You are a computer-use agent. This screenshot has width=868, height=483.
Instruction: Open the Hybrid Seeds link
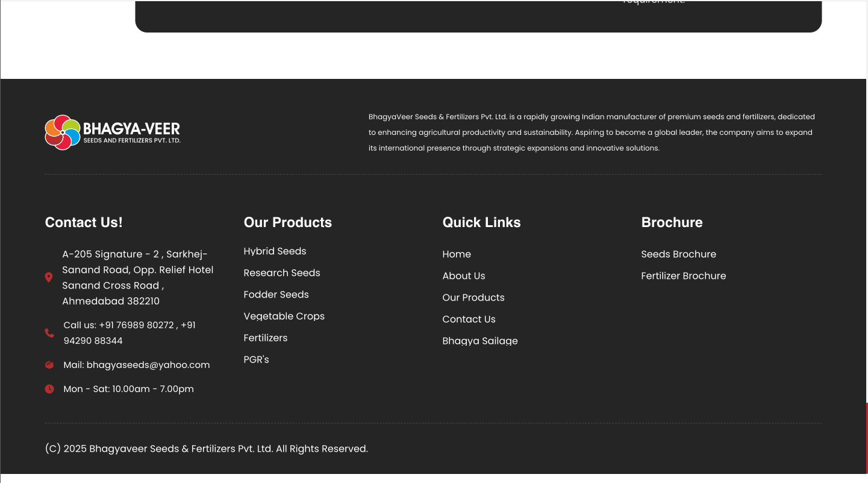pyautogui.click(x=275, y=251)
